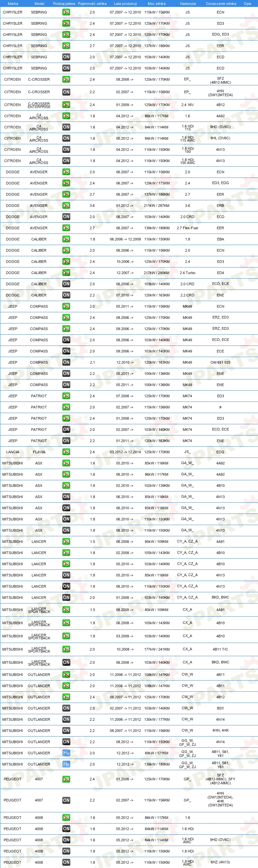Select the 2.4 16V body cell
Screen dimensions: 258x868
point(187,105)
